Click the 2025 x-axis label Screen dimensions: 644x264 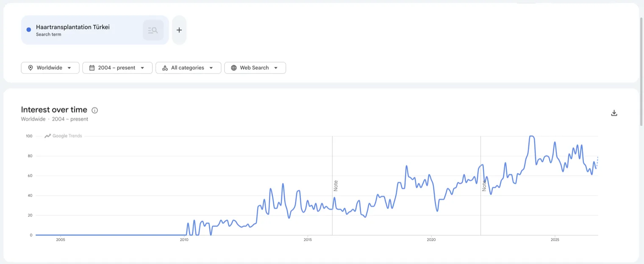(x=555, y=240)
